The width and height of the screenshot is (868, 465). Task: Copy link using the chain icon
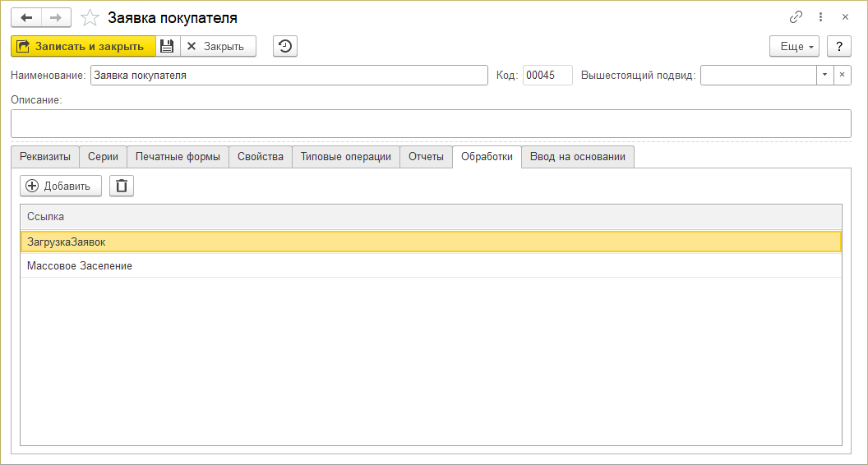(x=796, y=18)
